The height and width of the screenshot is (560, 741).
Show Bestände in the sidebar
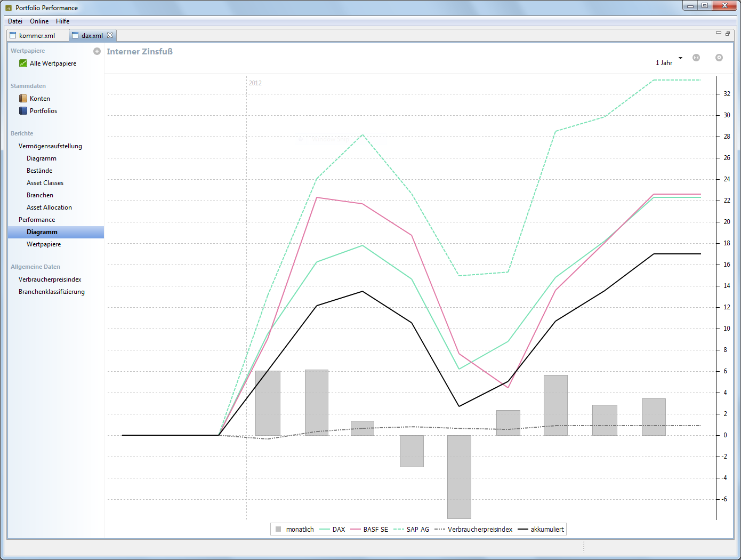pos(39,171)
